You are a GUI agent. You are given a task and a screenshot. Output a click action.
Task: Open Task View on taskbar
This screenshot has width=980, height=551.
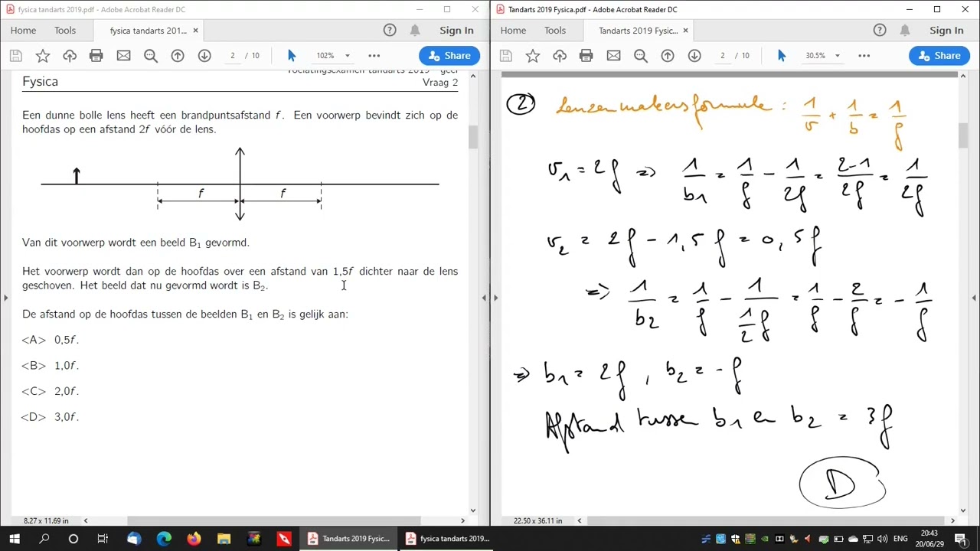click(x=103, y=539)
